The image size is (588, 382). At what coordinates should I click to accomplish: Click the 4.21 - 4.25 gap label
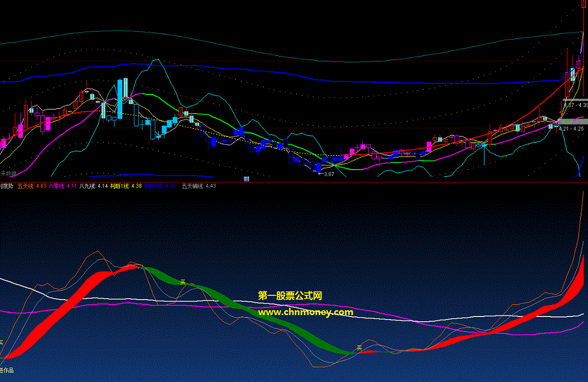coord(571,129)
